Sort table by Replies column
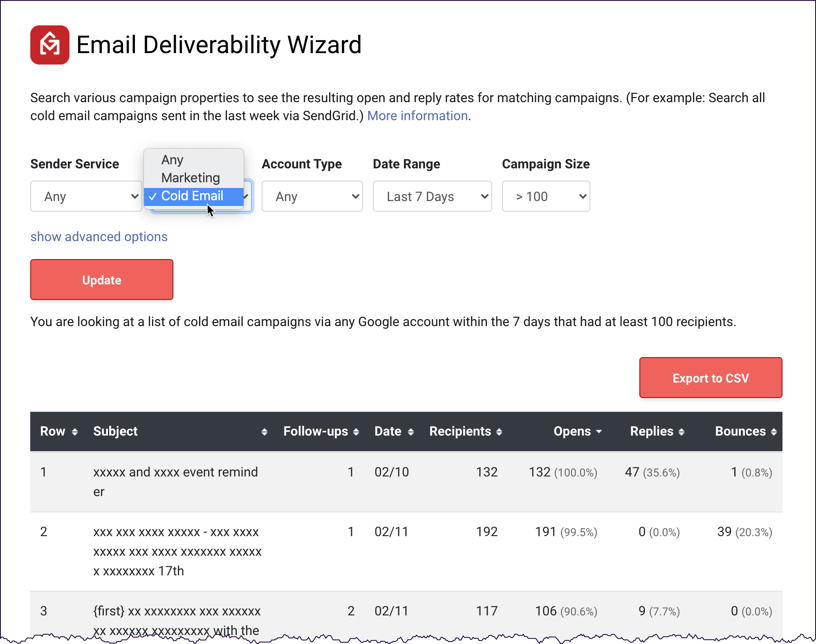 point(657,432)
